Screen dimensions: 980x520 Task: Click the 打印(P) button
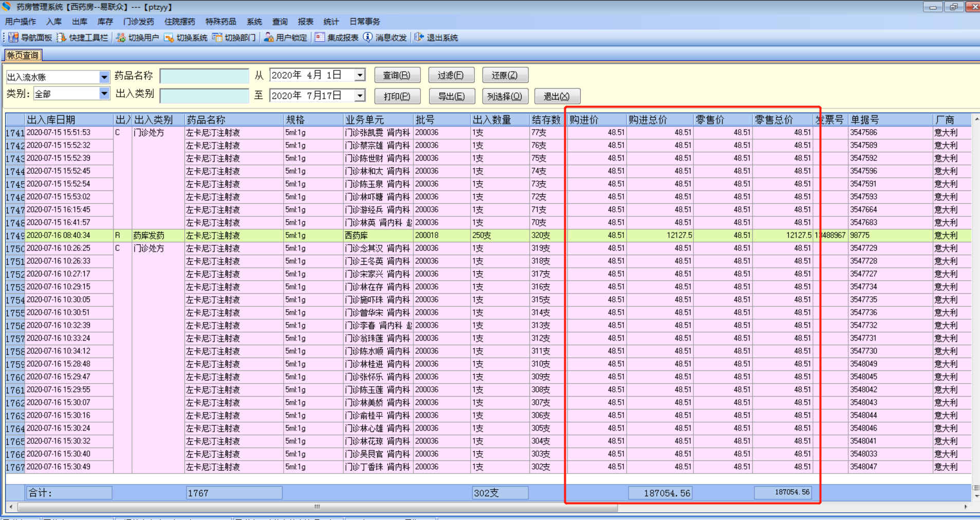tap(397, 96)
